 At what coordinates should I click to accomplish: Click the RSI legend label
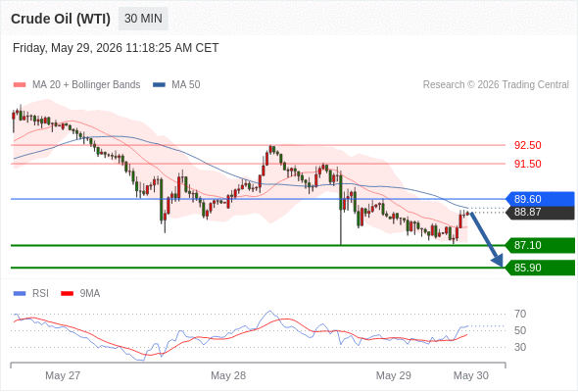click(40, 294)
